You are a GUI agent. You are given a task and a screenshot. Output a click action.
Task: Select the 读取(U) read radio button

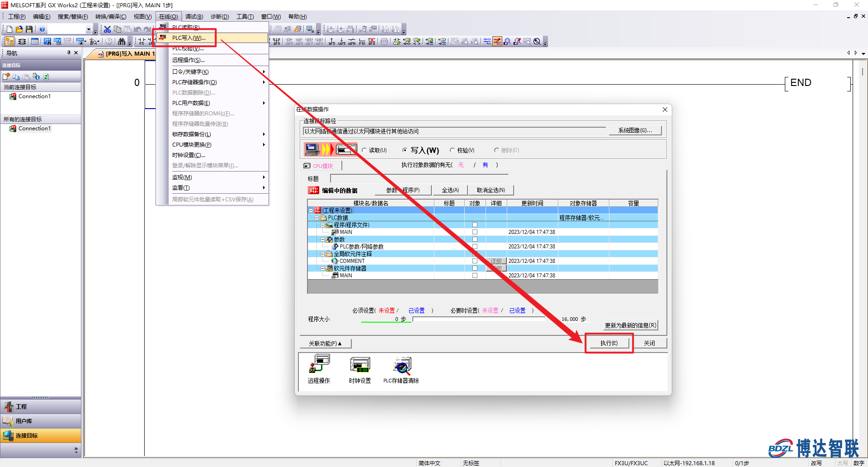364,150
